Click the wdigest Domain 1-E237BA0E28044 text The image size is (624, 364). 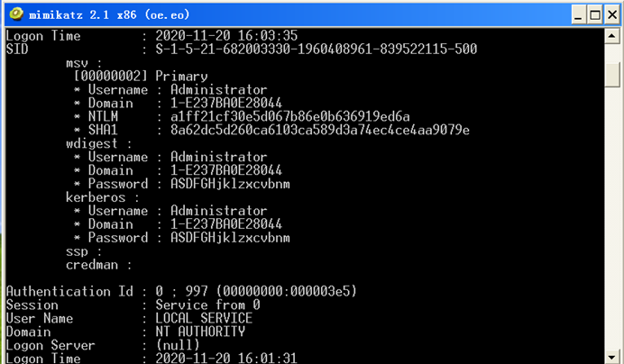pos(226,170)
